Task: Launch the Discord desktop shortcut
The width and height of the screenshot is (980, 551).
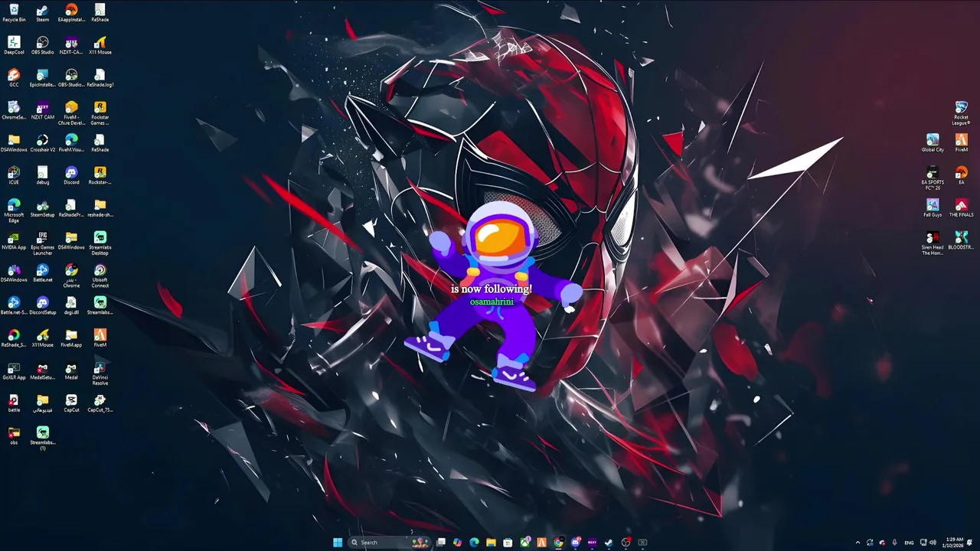Action: [x=71, y=175]
